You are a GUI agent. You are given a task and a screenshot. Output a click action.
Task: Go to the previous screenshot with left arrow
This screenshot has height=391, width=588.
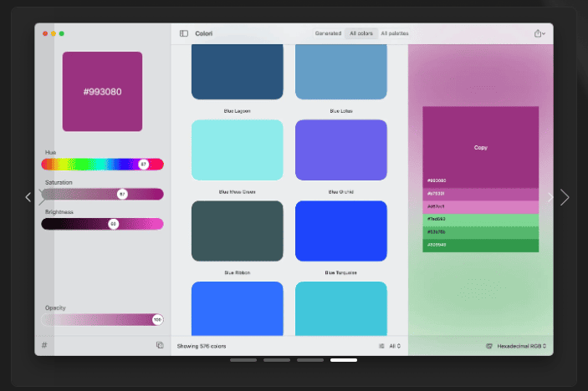(x=28, y=197)
